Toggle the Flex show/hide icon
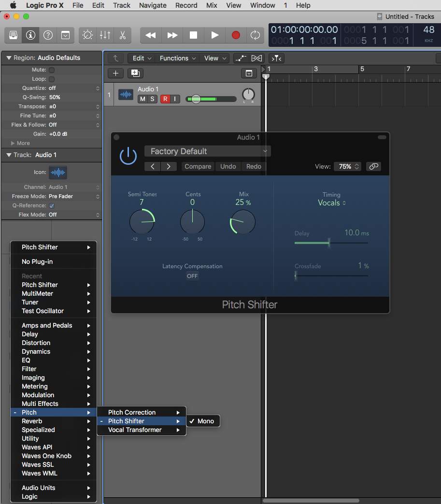The image size is (441, 504). coord(256,58)
